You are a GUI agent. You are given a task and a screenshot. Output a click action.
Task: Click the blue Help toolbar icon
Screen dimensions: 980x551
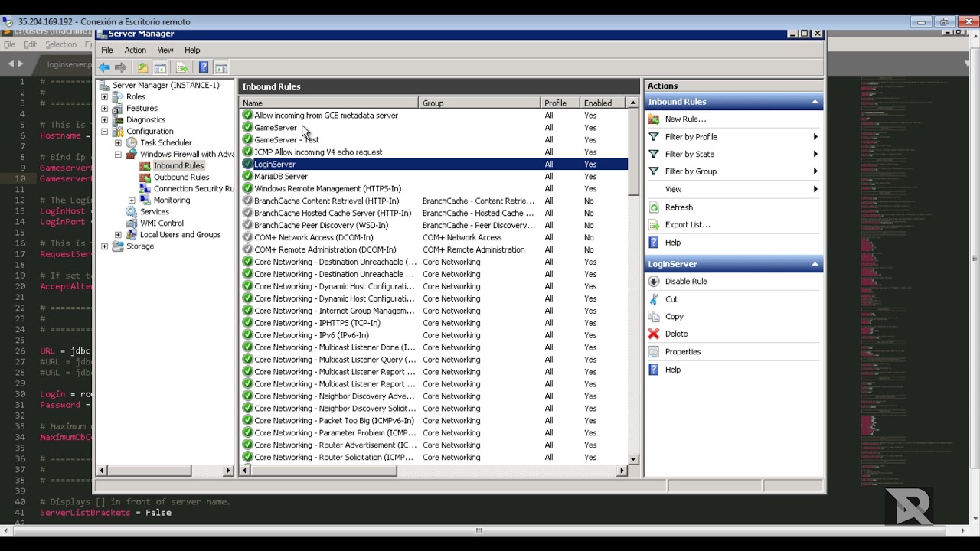tap(204, 67)
